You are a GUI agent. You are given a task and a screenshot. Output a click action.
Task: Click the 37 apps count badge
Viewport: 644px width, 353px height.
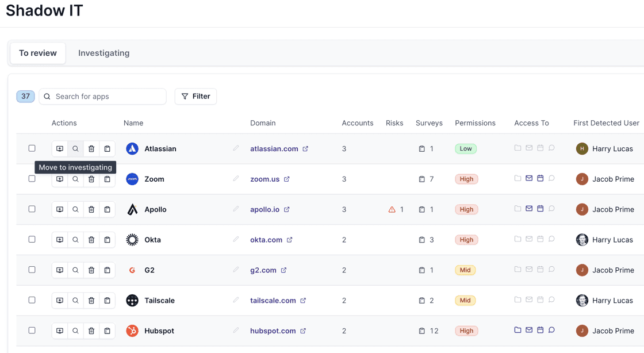tap(25, 97)
